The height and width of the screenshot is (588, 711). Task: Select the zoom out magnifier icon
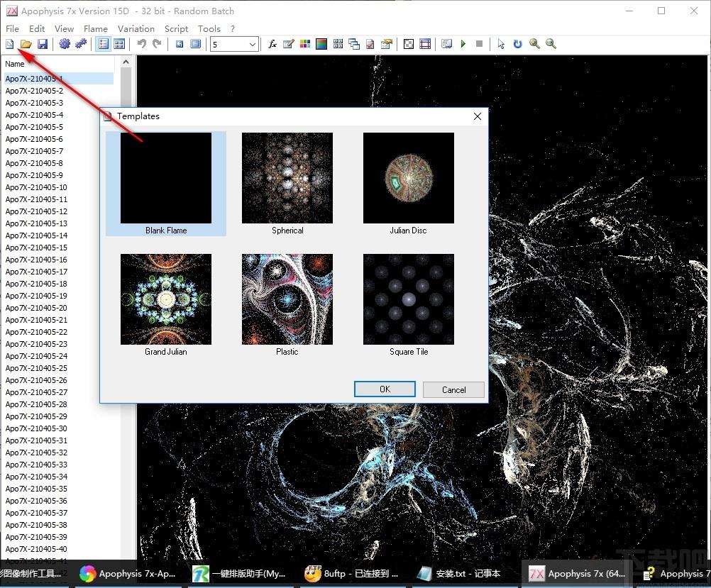point(551,44)
